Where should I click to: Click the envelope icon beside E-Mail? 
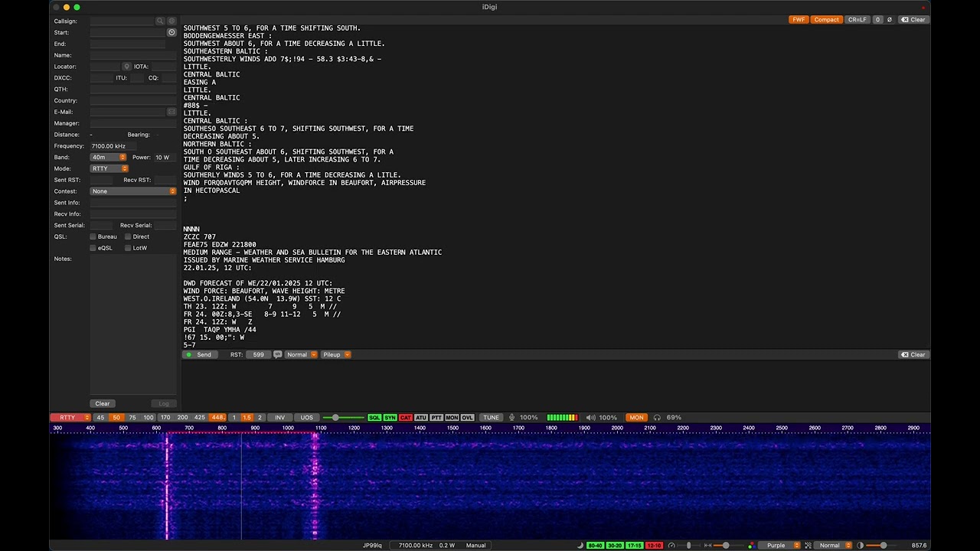point(171,112)
